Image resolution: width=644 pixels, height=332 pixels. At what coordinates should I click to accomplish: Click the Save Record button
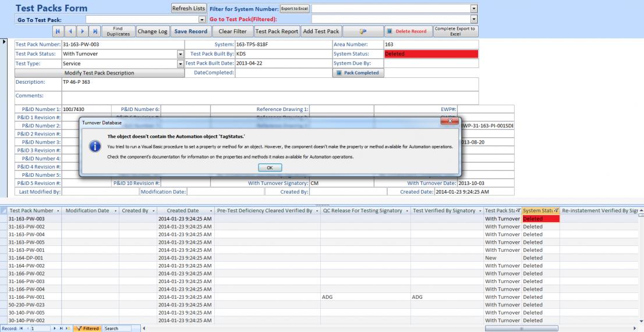coord(190,31)
